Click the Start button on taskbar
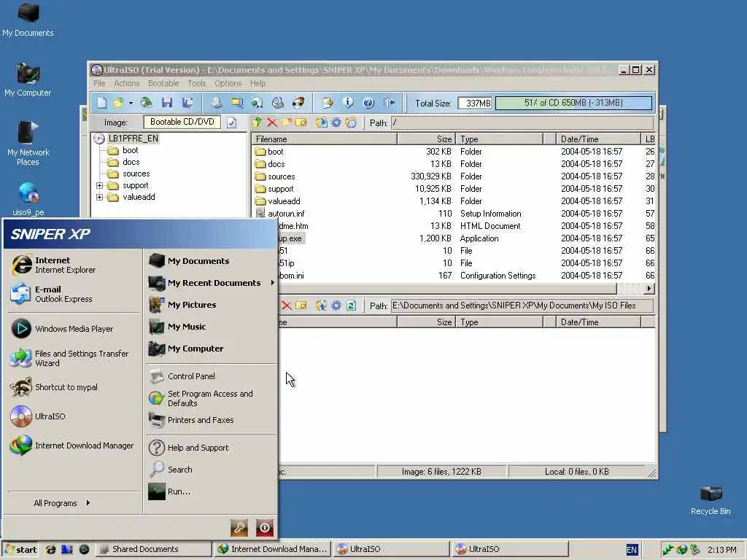The image size is (747, 560). [20, 549]
